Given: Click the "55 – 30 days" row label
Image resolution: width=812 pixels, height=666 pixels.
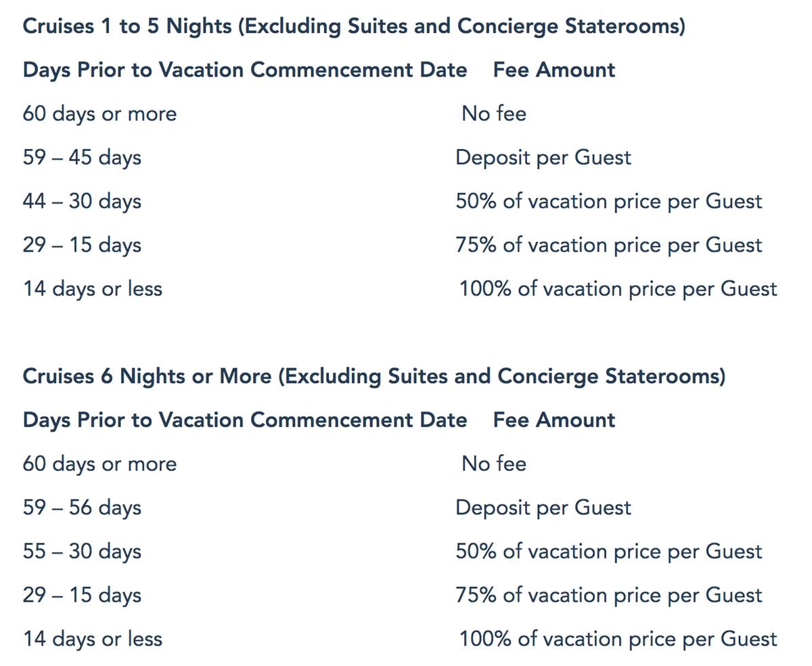Looking at the screenshot, I should [82, 552].
